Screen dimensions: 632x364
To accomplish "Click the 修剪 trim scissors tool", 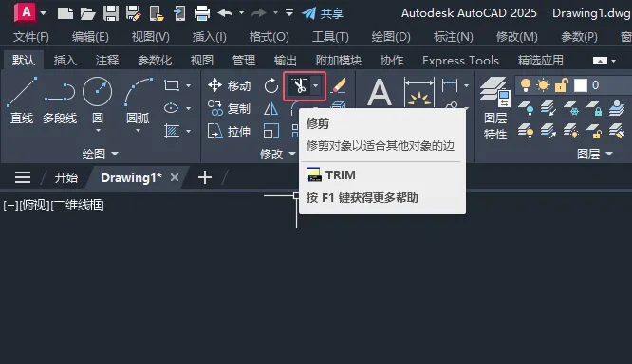I will 299,85.
